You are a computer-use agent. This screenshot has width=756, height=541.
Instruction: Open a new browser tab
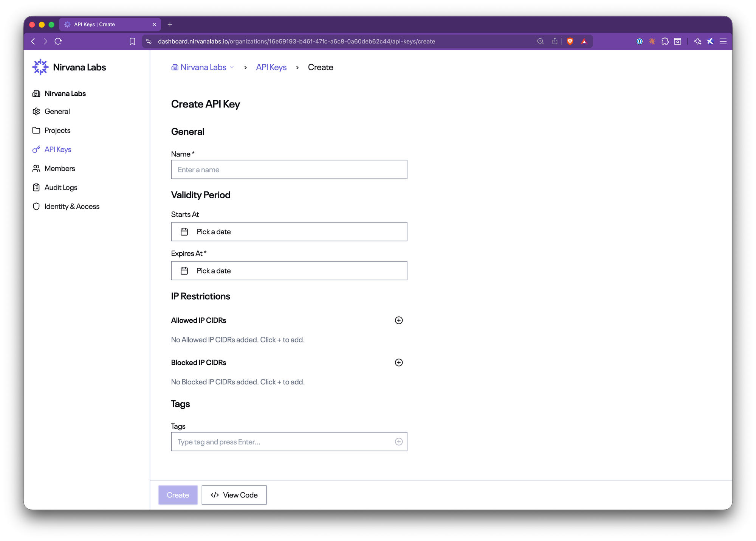[x=170, y=25]
